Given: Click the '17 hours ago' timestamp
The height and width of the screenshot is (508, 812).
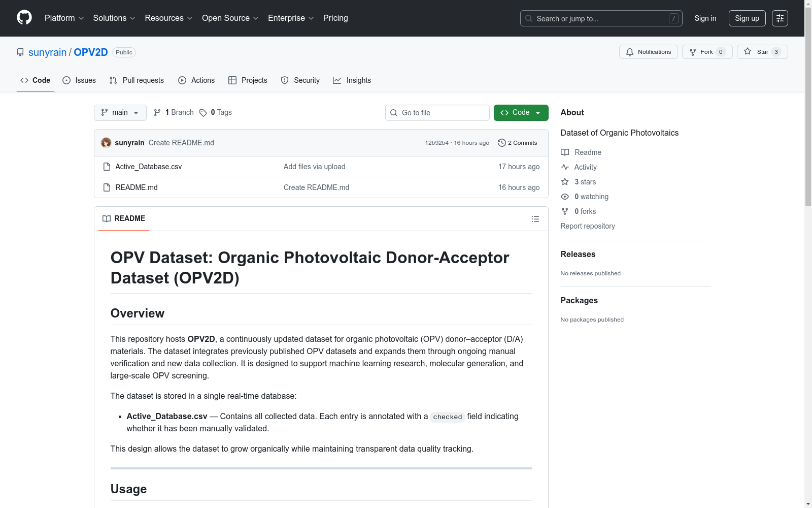Looking at the screenshot, I should tap(519, 167).
